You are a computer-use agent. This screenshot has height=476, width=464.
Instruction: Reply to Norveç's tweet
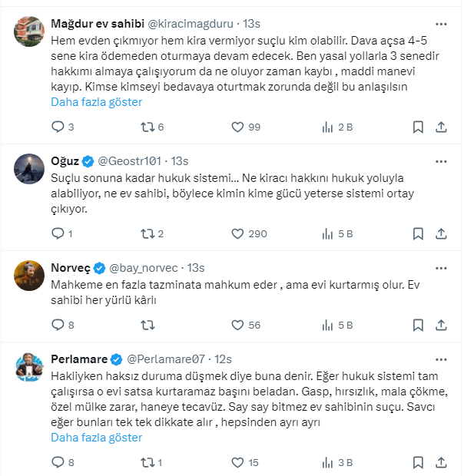58,325
